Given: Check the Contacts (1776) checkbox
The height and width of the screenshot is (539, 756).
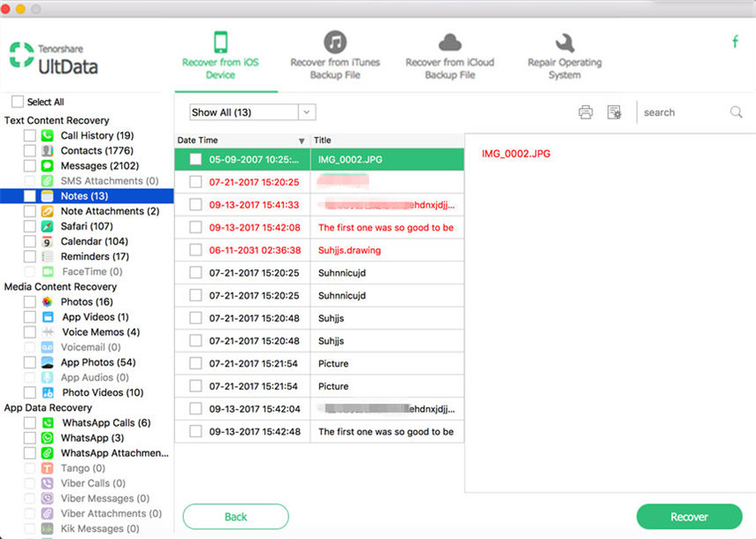Looking at the screenshot, I should coord(29,151).
